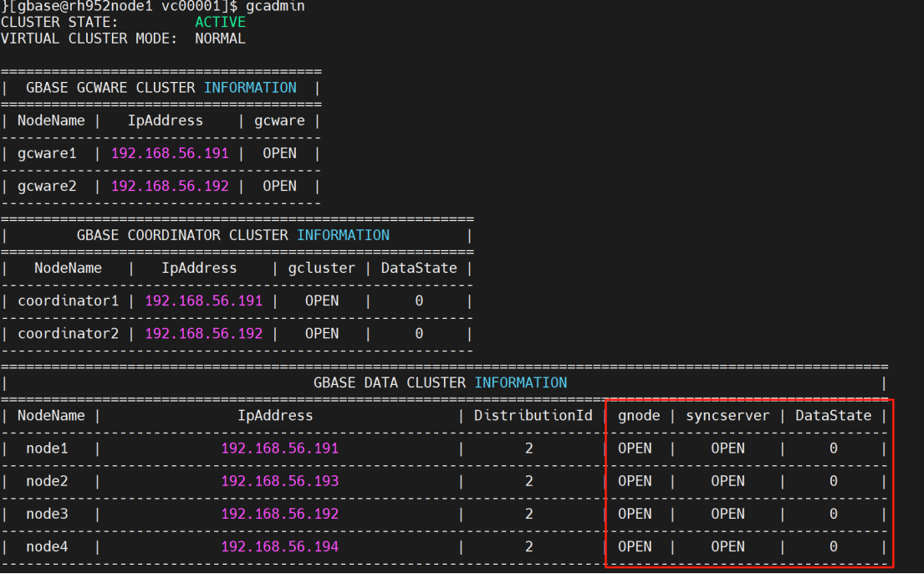This screenshot has width=924, height=574.
Task: Click gnode OPEN status for node4
Action: [x=635, y=547]
